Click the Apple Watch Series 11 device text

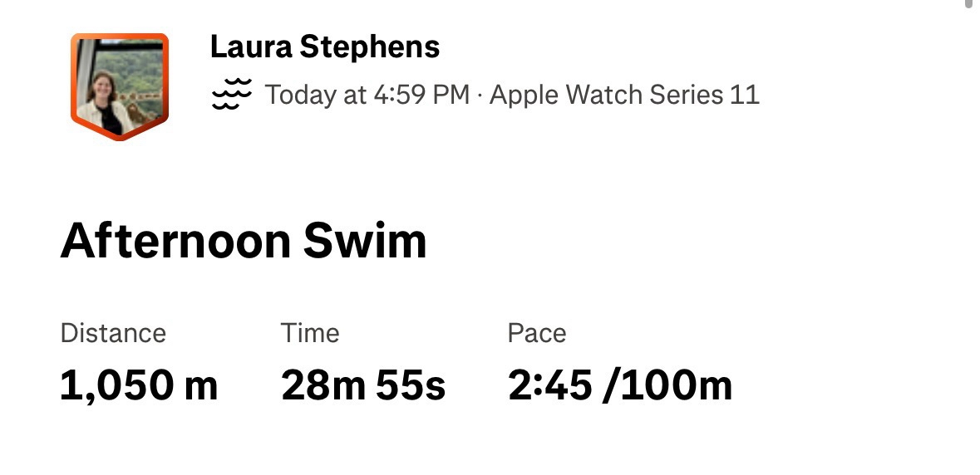coord(624,95)
